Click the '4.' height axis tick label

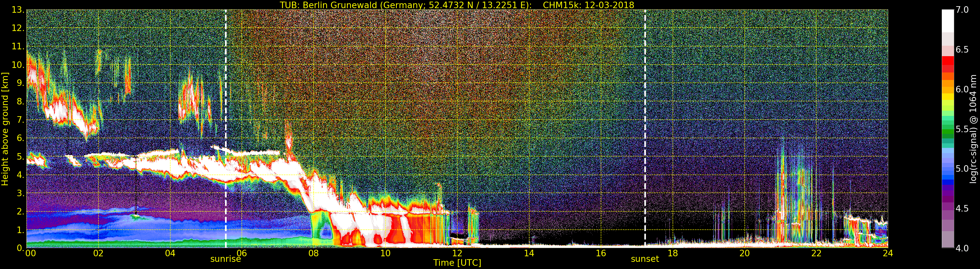pyautogui.click(x=20, y=175)
